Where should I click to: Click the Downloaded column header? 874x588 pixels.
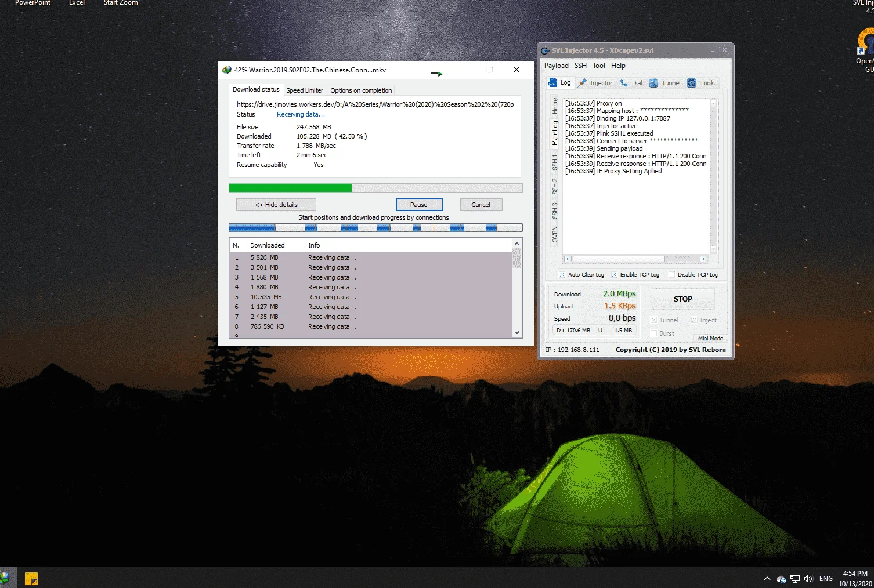pos(276,245)
